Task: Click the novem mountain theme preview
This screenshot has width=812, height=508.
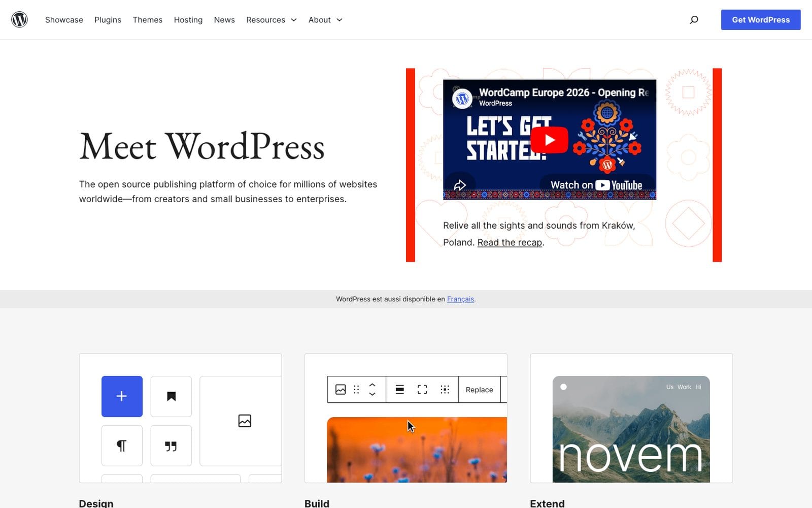Action: pyautogui.click(x=631, y=429)
